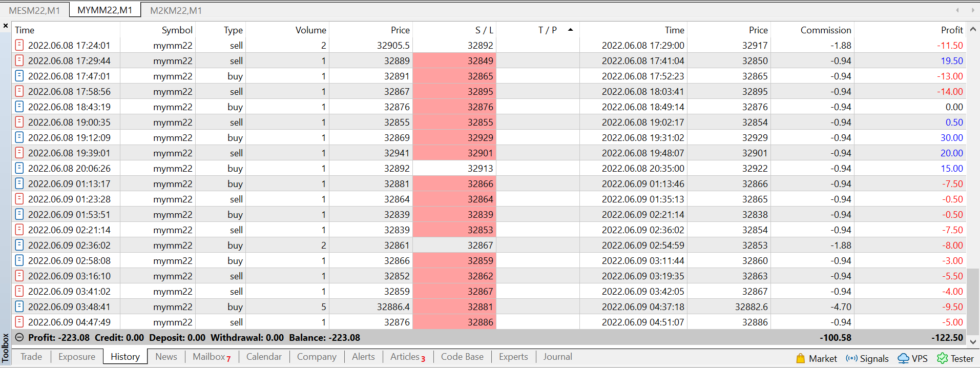Select total profit -122.50
The image size is (980, 368).
pos(947,338)
